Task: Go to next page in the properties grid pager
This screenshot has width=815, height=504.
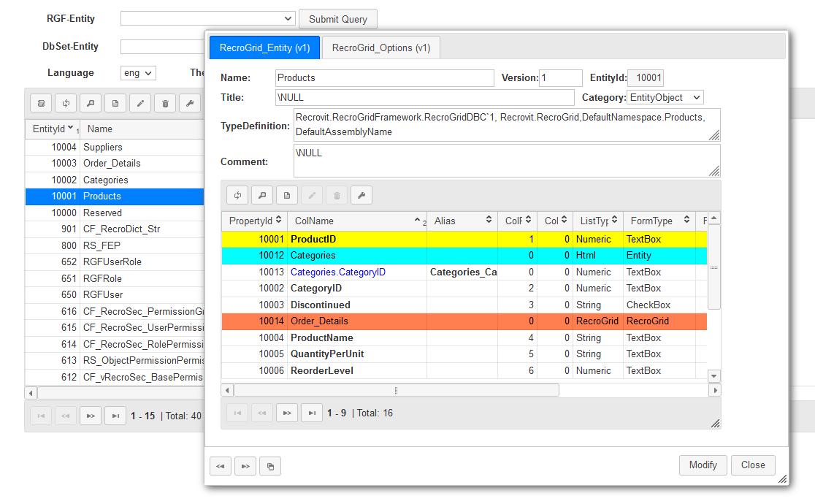Action: click(287, 413)
